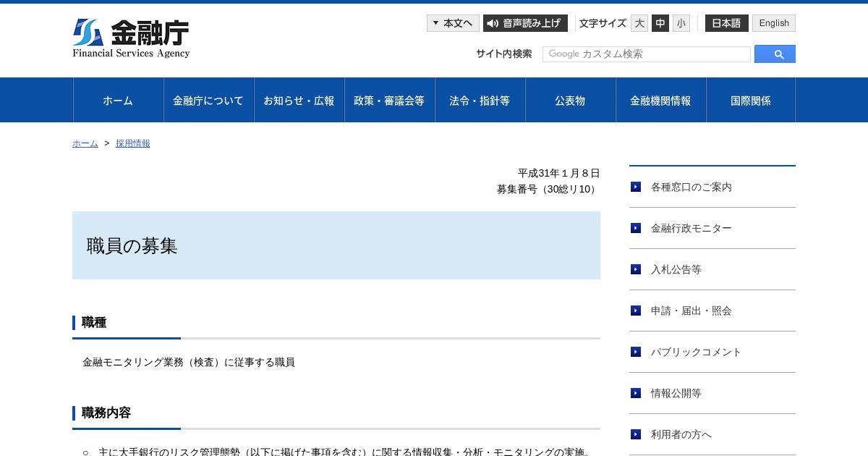This screenshot has width=868, height=456.
Task: Open the 金融庁について menu
Action: [x=209, y=100]
